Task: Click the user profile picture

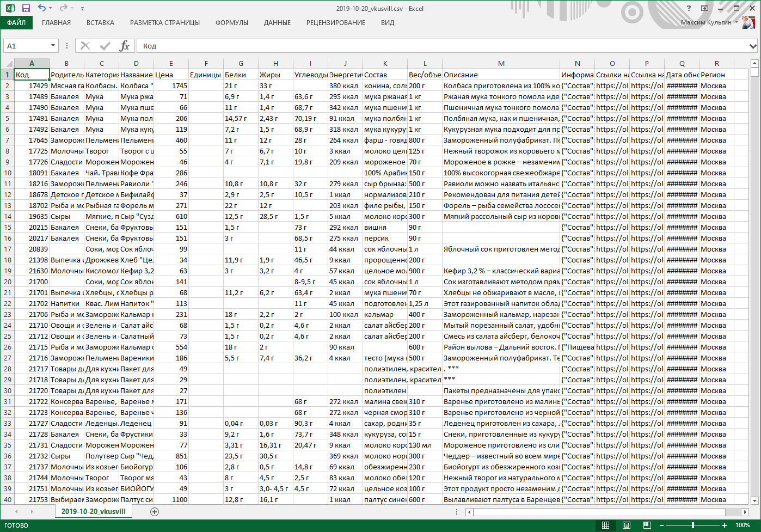Action: [x=748, y=22]
